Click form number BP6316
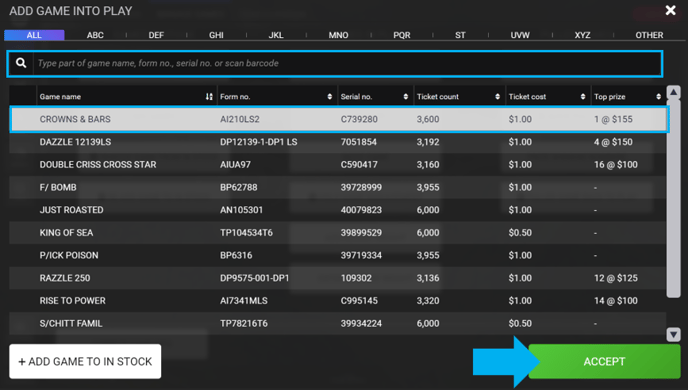 click(x=236, y=255)
